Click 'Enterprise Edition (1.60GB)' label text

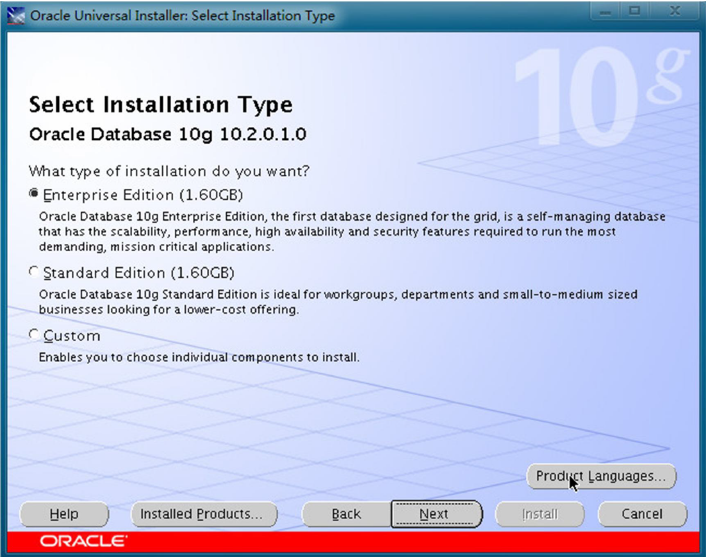click(143, 195)
